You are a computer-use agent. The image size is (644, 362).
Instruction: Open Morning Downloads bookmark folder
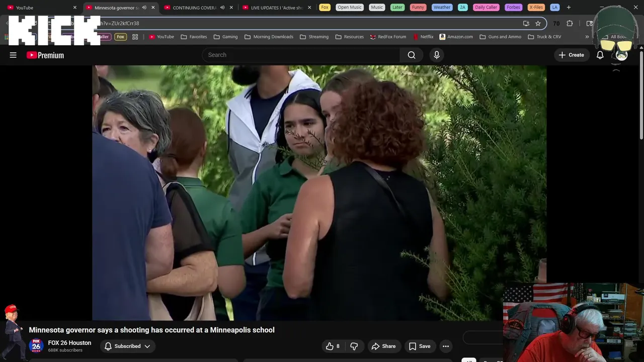coord(269,37)
